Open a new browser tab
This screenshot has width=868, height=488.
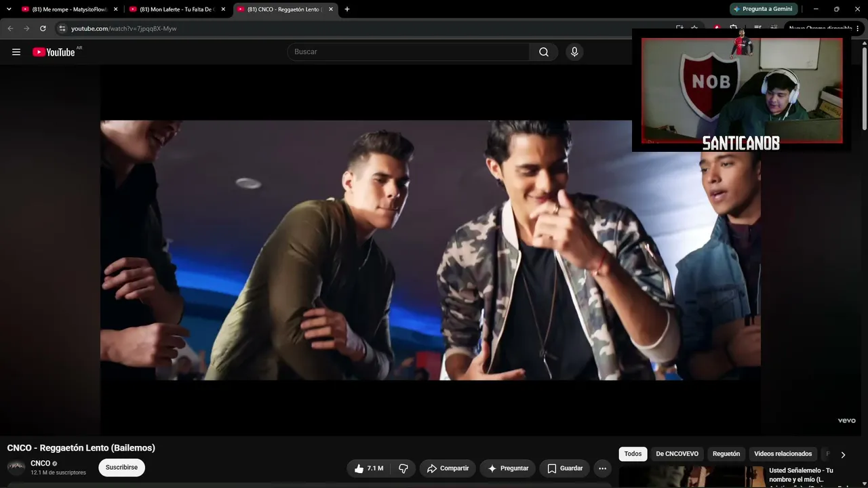[347, 9]
